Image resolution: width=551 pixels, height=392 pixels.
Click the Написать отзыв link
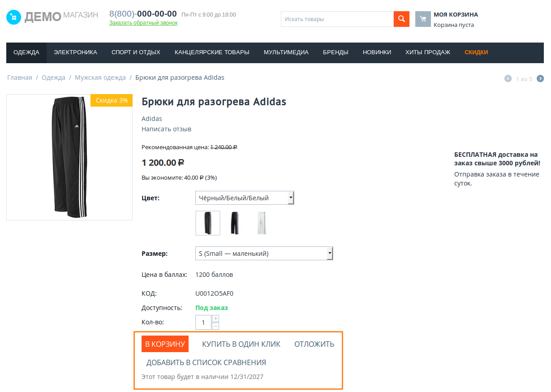(x=166, y=129)
